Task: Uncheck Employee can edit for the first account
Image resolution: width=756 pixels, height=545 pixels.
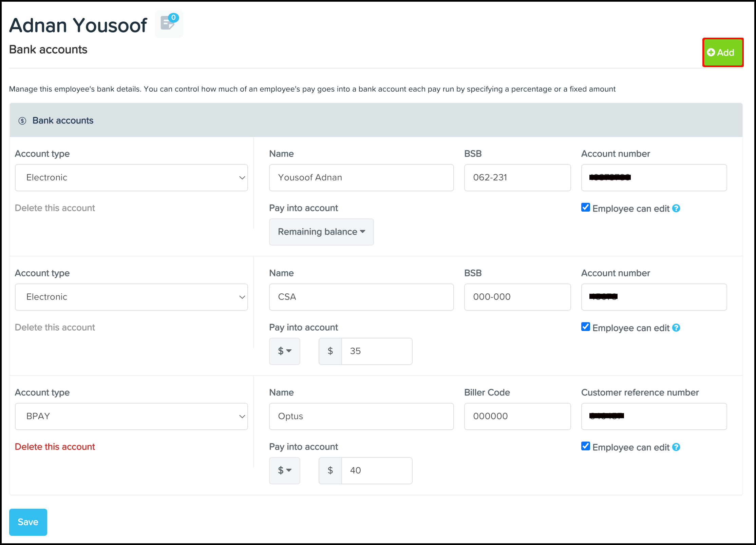Action: coord(585,207)
